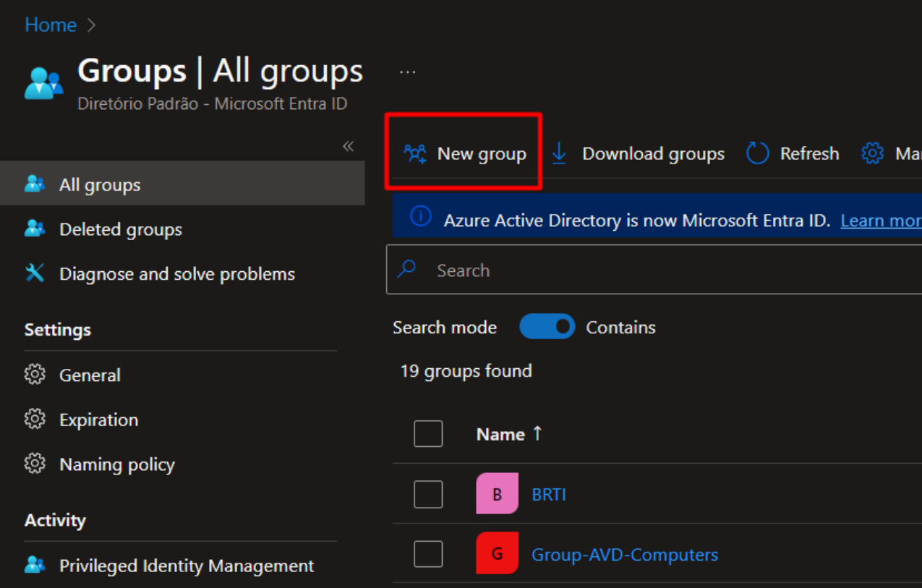
Task: Open the Group-AVD-Computers group
Action: (625, 555)
